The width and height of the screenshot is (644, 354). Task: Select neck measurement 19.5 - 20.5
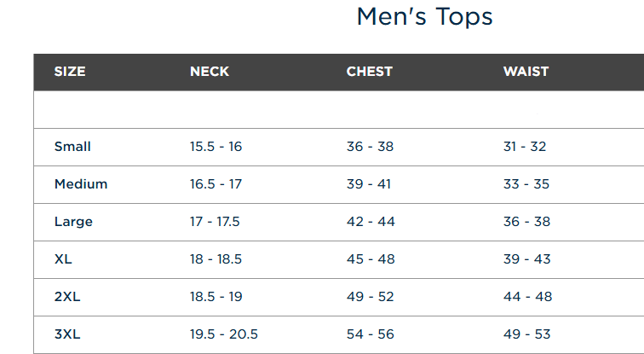point(224,334)
